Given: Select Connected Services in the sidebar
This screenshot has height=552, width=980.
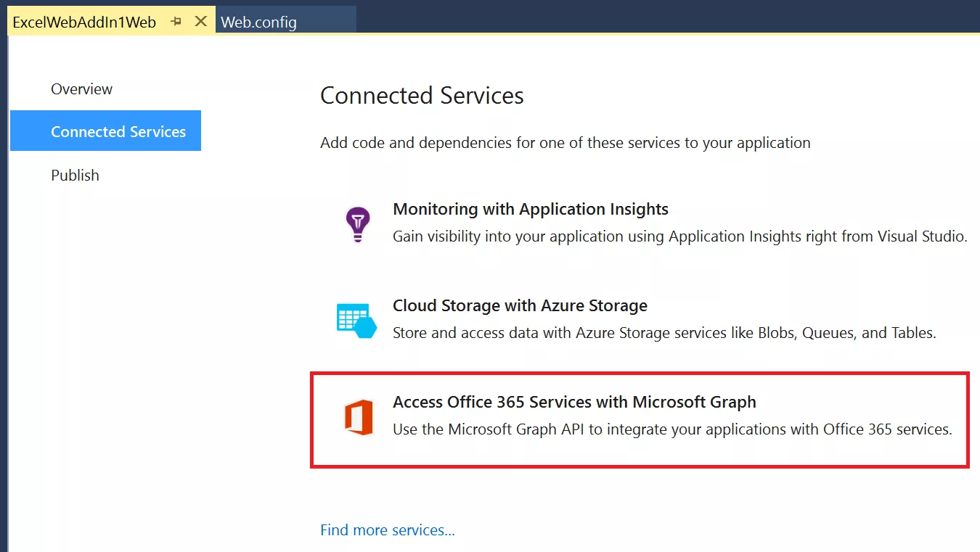Looking at the screenshot, I should click(x=105, y=131).
